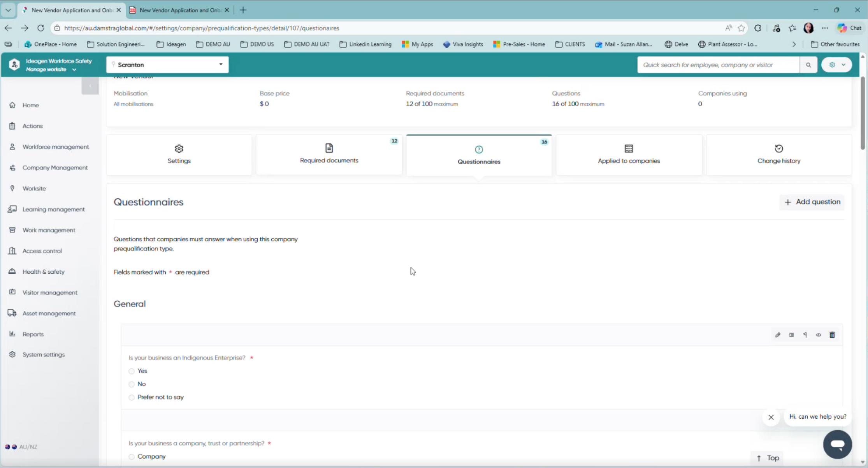Open the Change history panel

tap(778, 155)
